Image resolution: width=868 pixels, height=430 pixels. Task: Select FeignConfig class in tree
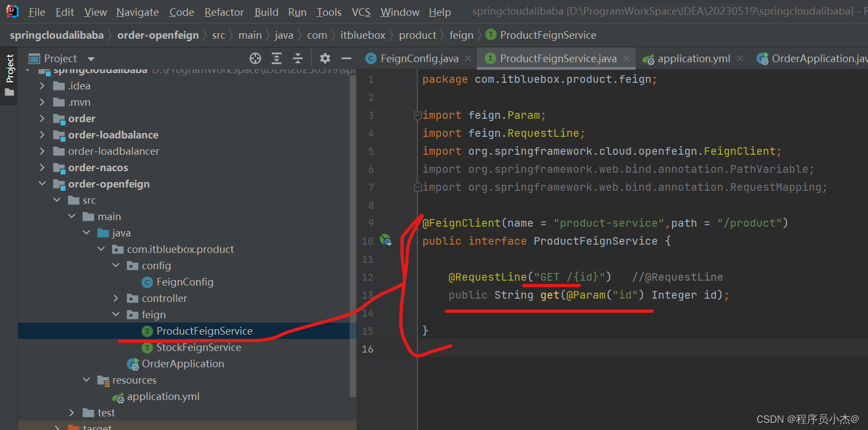tap(184, 282)
